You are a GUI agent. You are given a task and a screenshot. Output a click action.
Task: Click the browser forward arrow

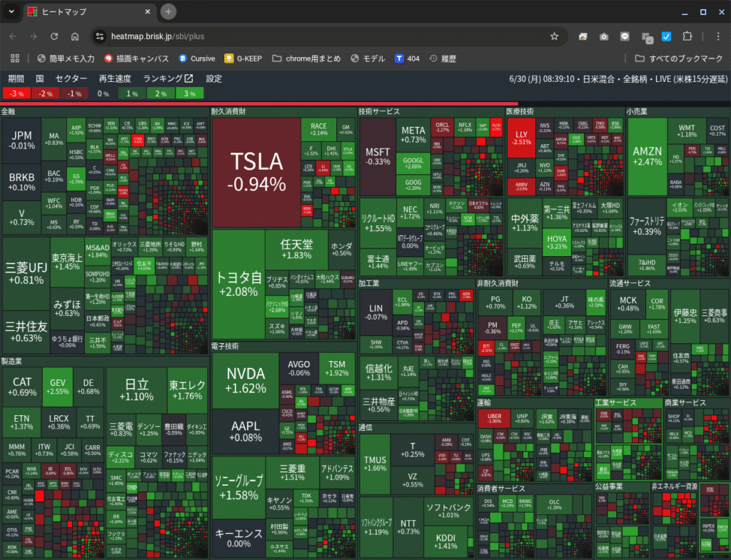[x=34, y=36]
